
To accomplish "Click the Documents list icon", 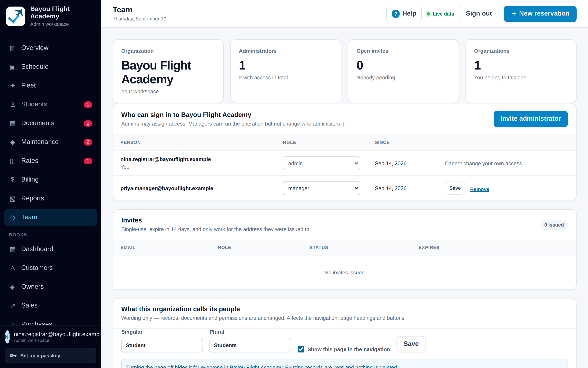I will click(13, 123).
